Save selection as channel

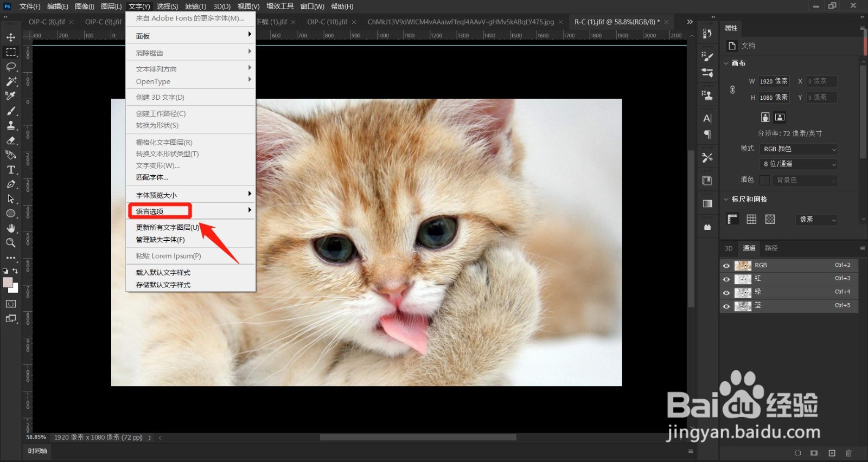814,453
